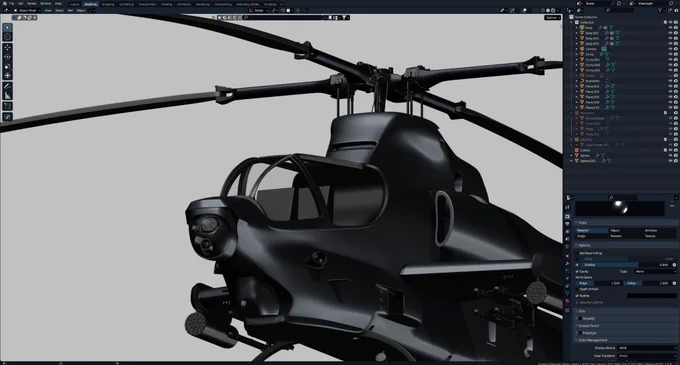Open the Physics properties tab icon
680x365 pixels.
pos(567,278)
